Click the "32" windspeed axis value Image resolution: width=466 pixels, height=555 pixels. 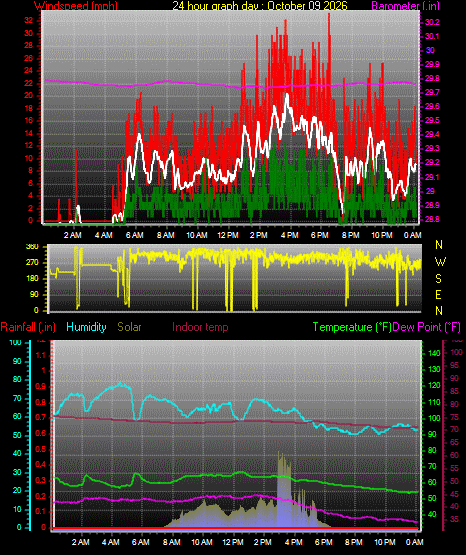point(28,21)
